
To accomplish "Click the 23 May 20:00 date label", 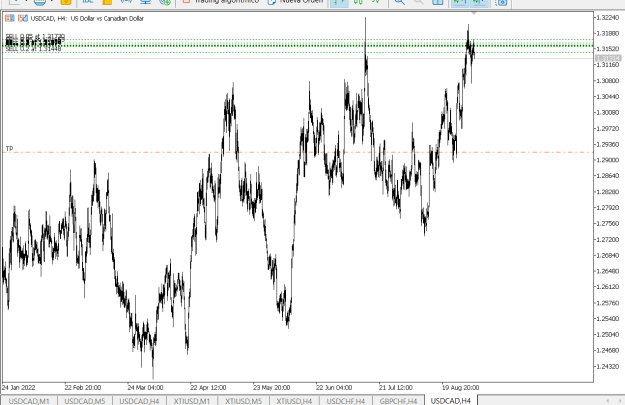I will (271, 387).
